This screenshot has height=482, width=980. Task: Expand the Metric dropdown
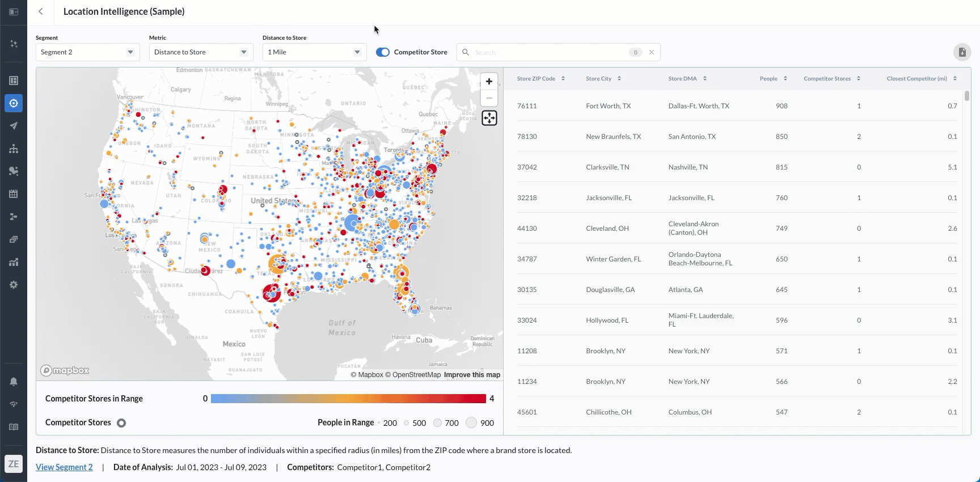tap(201, 52)
